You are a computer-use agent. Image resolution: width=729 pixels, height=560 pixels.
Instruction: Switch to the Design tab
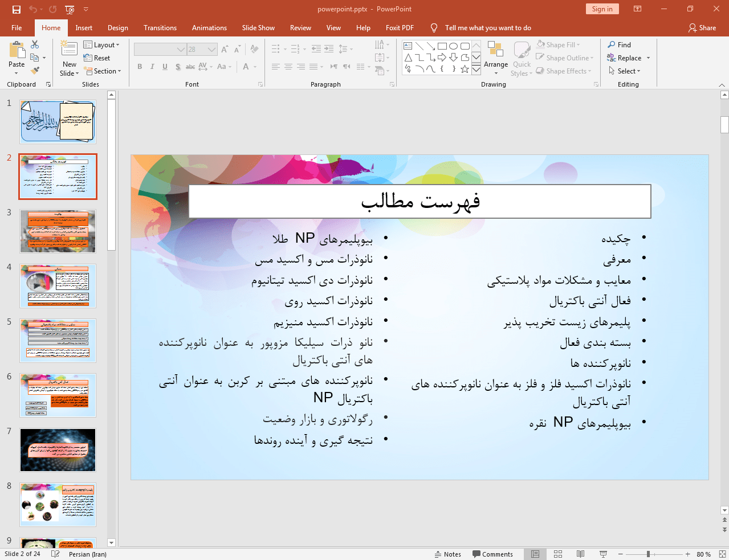click(x=117, y=28)
